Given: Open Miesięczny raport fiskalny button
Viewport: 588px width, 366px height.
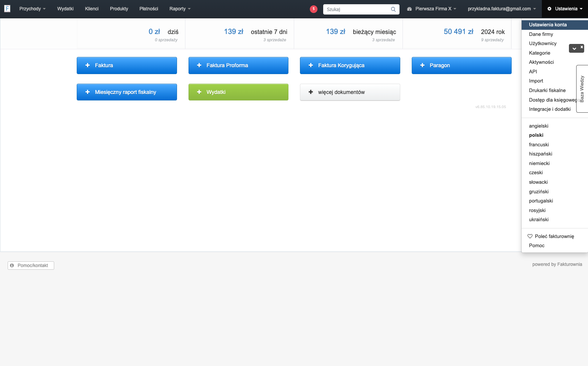Looking at the screenshot, I should pos(127,92).
